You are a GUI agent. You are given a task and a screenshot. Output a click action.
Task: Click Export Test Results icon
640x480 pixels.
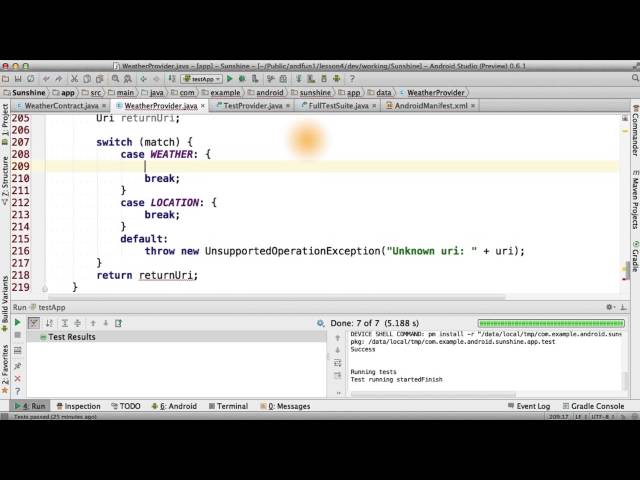(x=118, y=323)
